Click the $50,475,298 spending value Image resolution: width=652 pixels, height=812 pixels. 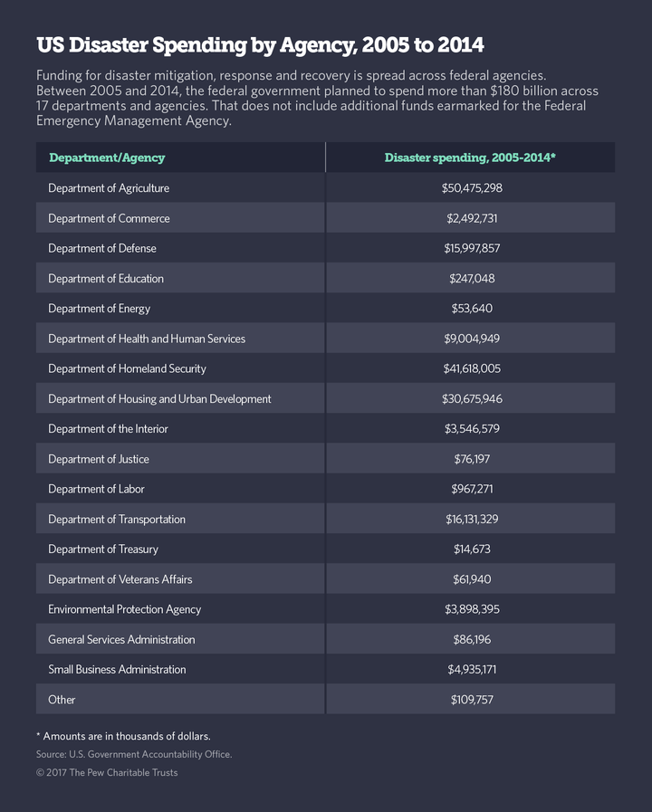tap(472, 188)
